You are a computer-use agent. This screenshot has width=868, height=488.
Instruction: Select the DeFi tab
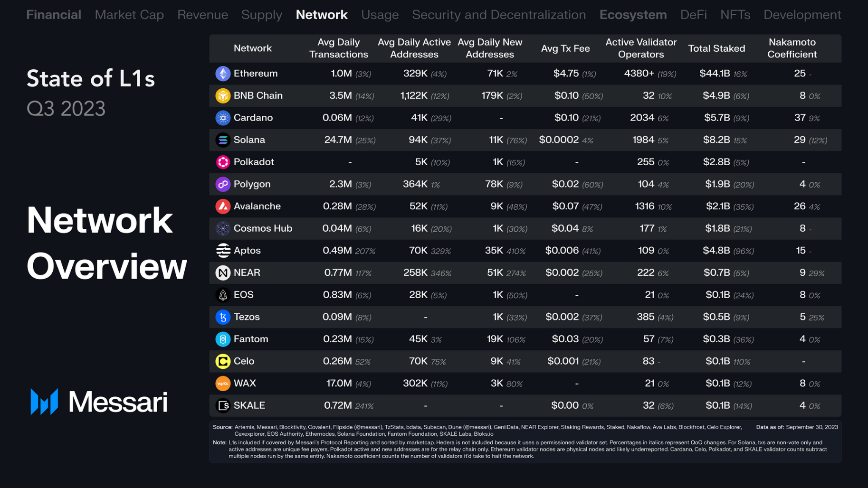coord(693,15)
